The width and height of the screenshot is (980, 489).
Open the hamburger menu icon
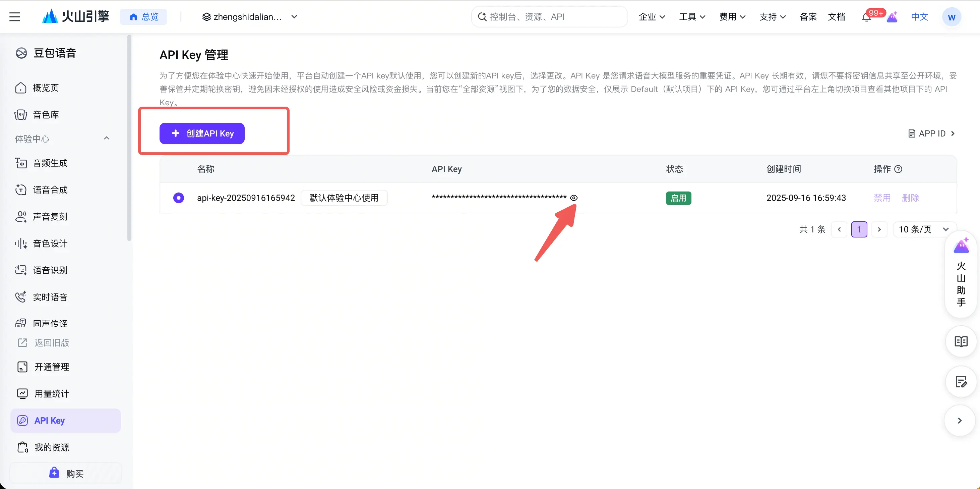point(14,17)
